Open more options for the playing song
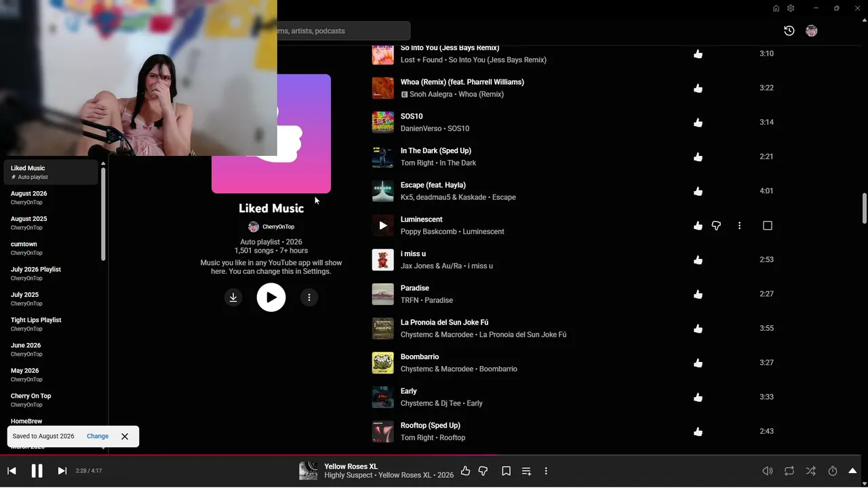This screenshot has height=488, width=868. (x=546, y=471)
